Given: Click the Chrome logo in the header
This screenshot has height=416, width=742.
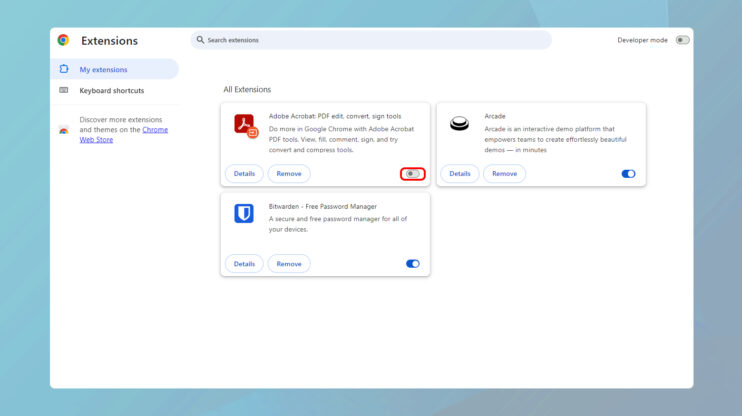Looking at the screenshot, I should point(64,40).
